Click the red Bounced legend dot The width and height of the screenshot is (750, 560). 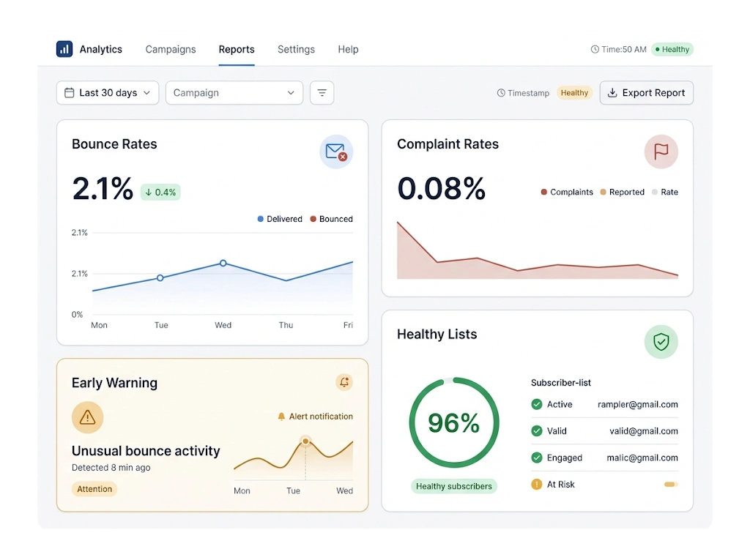point(313,219)
